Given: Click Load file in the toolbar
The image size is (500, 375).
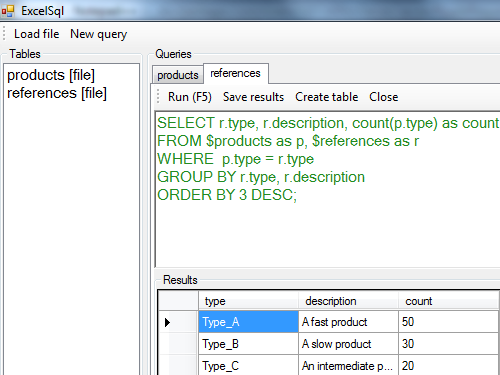Looking at the screenshot, I should click(x=37, y=34).
